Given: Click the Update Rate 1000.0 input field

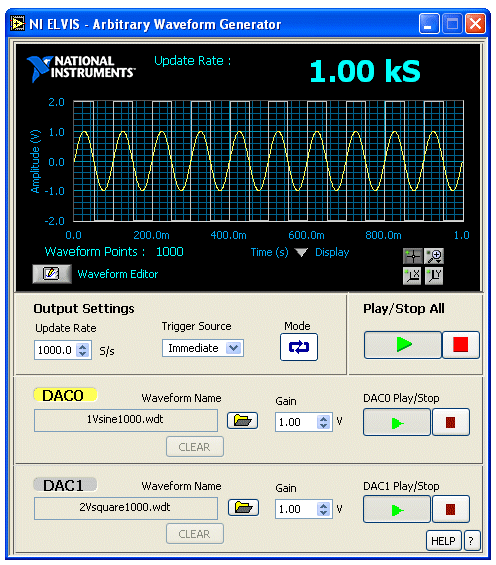Looking at the screenshot, I should (55, 350).
